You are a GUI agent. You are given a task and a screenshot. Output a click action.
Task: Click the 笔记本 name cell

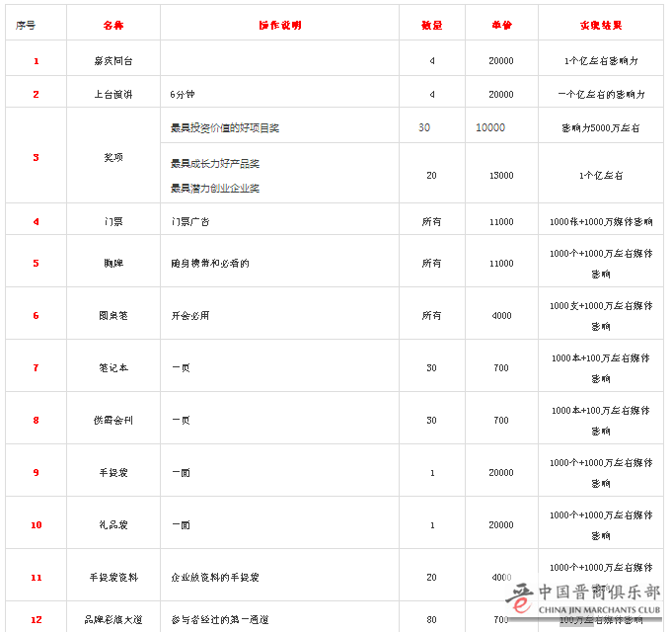[112, 368]
